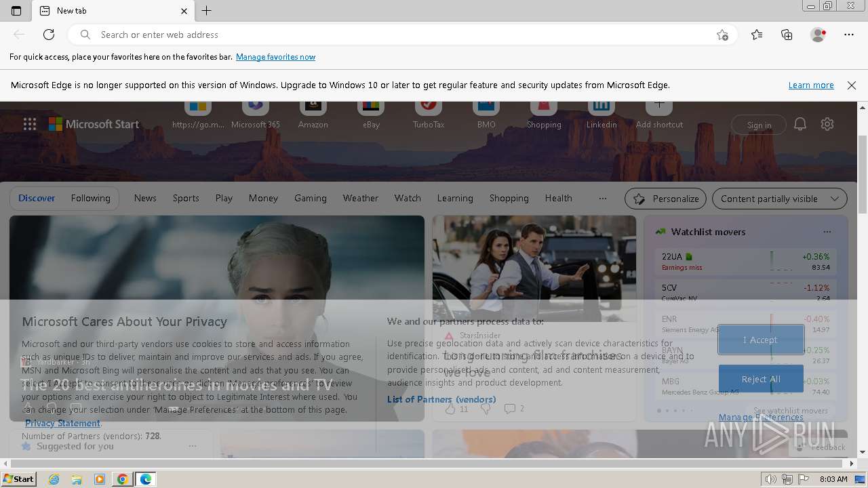Viewport: 868px width, 488px height.
Task: Open the Collections icon
Action: point(787,35)
